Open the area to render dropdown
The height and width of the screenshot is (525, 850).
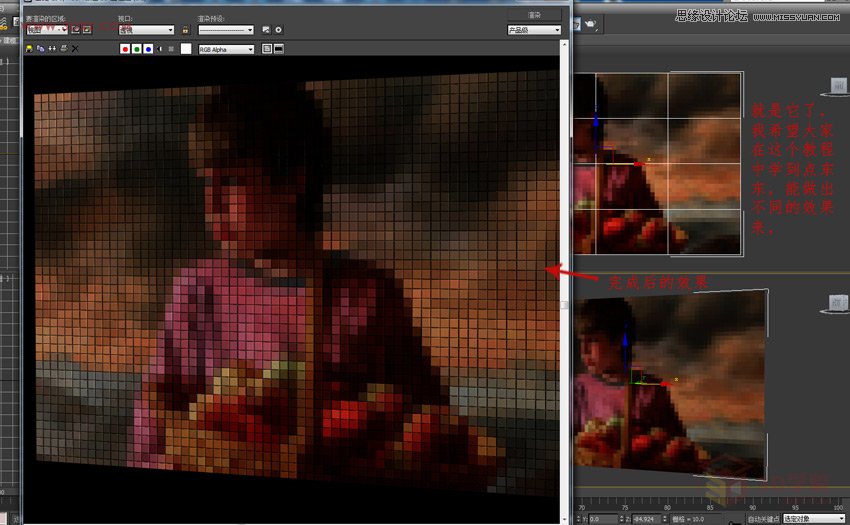coord(47,30)
